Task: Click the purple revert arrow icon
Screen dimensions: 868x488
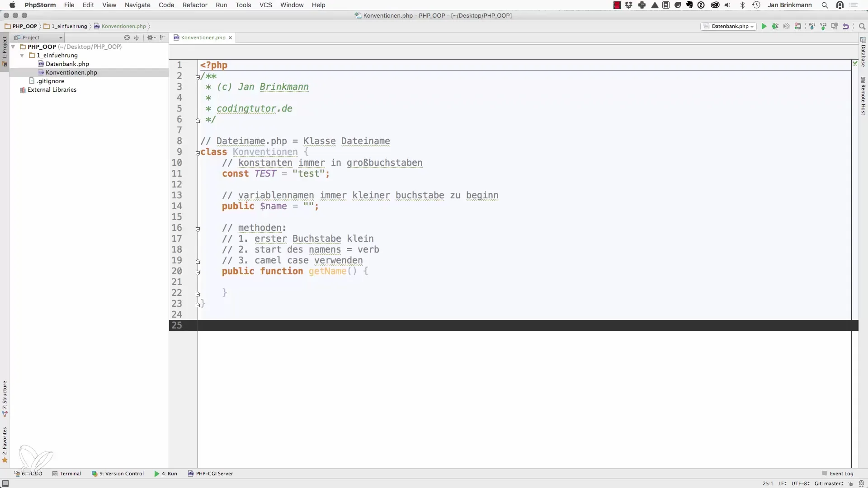Action: click(x=846, y=26)
